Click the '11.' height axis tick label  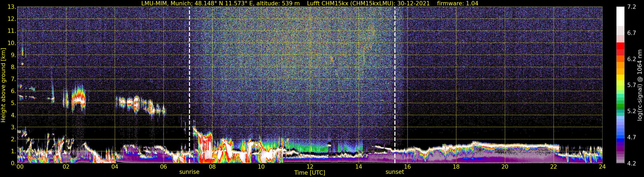click(x=12, y=31)
